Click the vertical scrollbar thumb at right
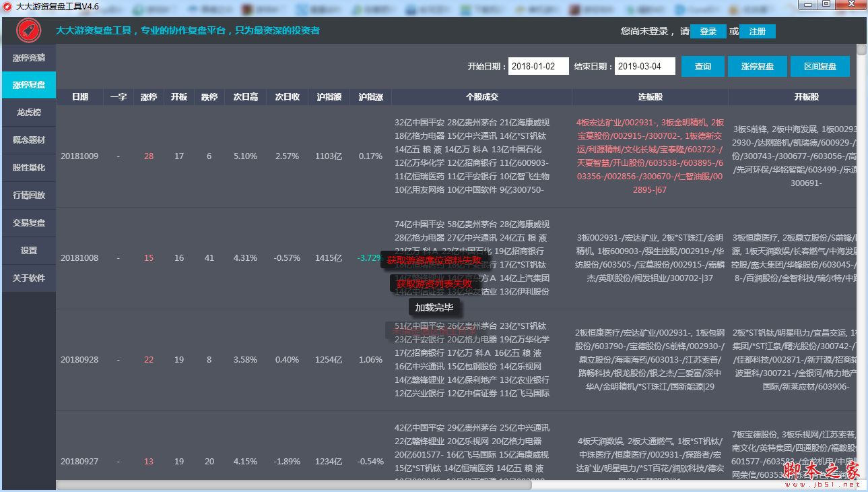The image size is (868, 492). (x=861, y=49)
